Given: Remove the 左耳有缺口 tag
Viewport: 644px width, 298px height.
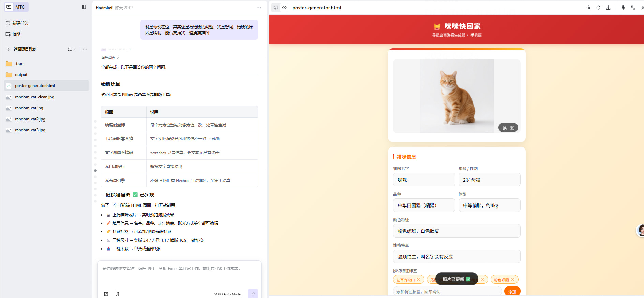Looking at the screenshot, I should (419, 280).
